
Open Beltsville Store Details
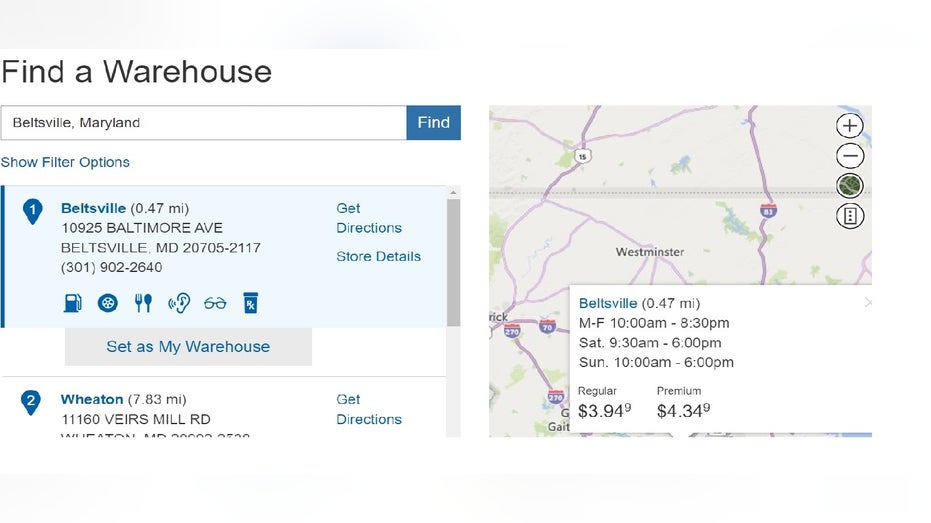[378, 256]
